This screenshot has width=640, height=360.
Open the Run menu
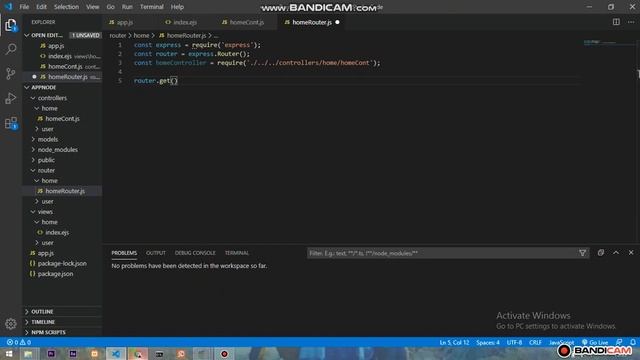click(127, 7)
